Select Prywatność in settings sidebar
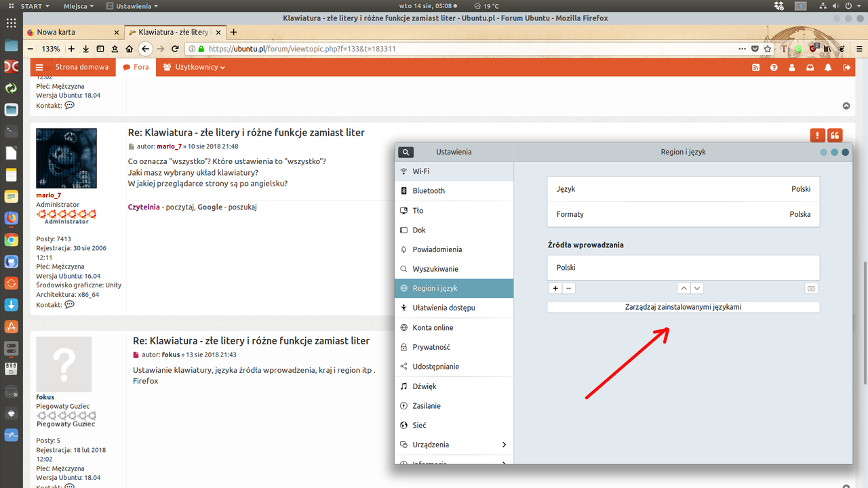Viewport: 868px width, 488px height. coord(454,347)
